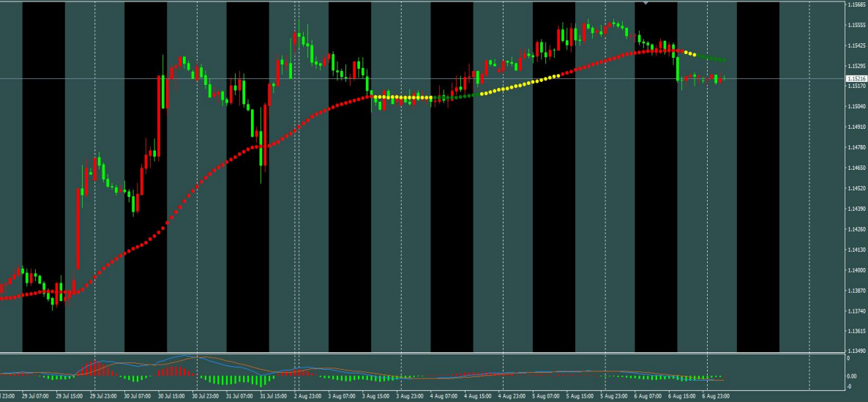Click the 4 Aug 15:00 time label
Image resolution: width=868 pixels, height=402 pixels.
pyautogui.click(x=478, y=396)
